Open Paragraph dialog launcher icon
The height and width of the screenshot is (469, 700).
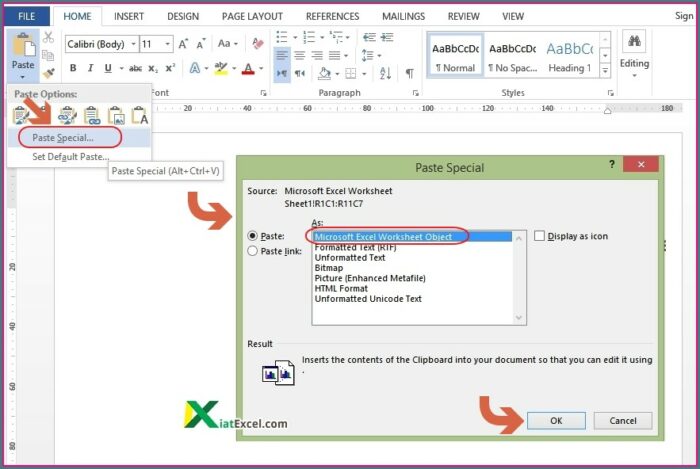(415, 93)
